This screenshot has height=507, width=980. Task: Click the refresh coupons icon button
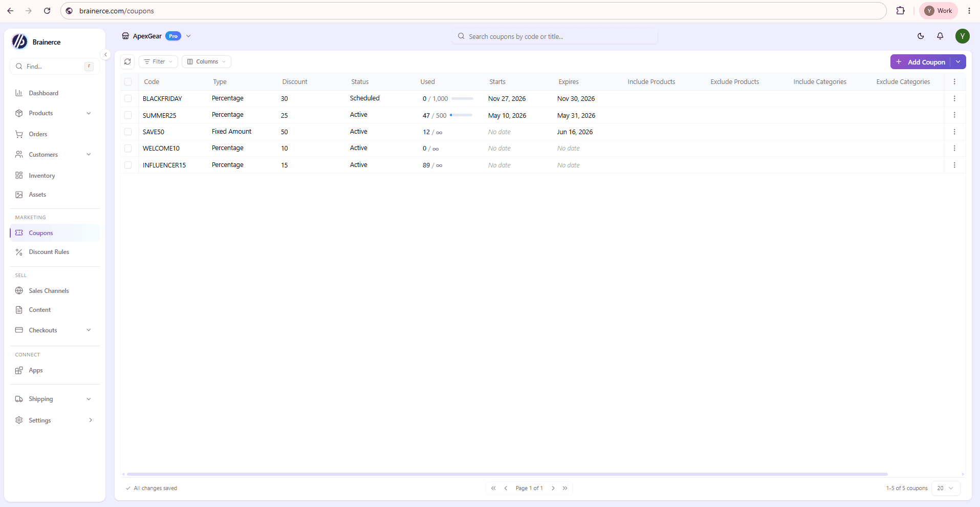coord(127,61)
